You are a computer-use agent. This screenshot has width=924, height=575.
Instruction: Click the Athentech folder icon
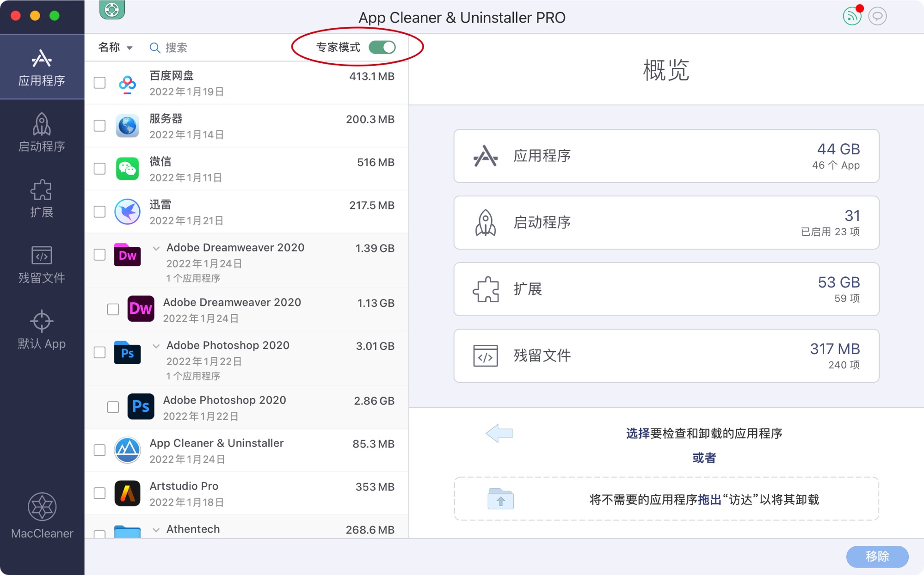pyautogui.click(x=127, y=532)
